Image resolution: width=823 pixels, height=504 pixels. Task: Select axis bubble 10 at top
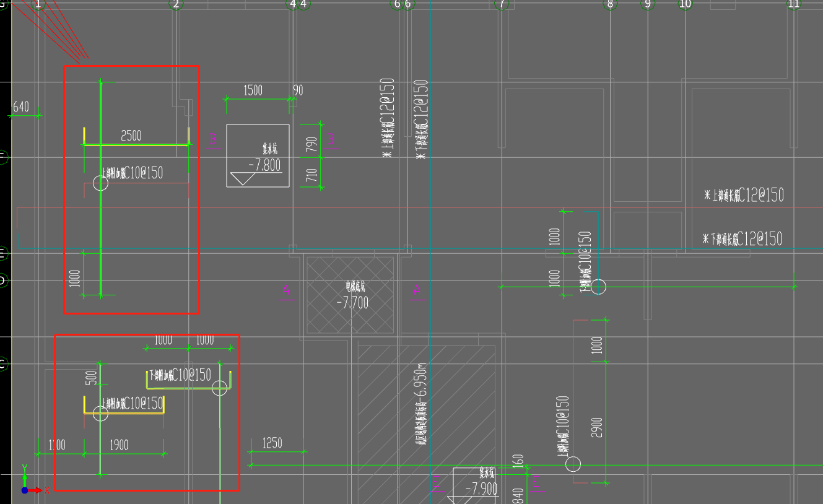pyautogui.click(x=685, y=4)
